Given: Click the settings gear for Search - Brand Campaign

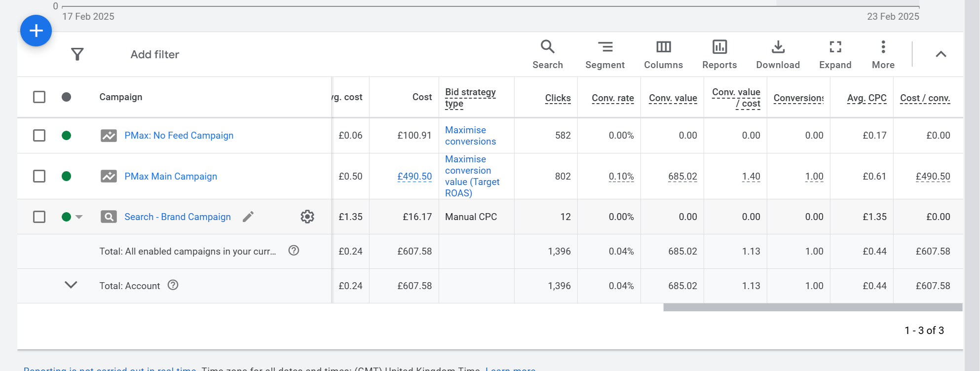Looking at the screenshot, I should pyautogui.click(x=307, y=217).
